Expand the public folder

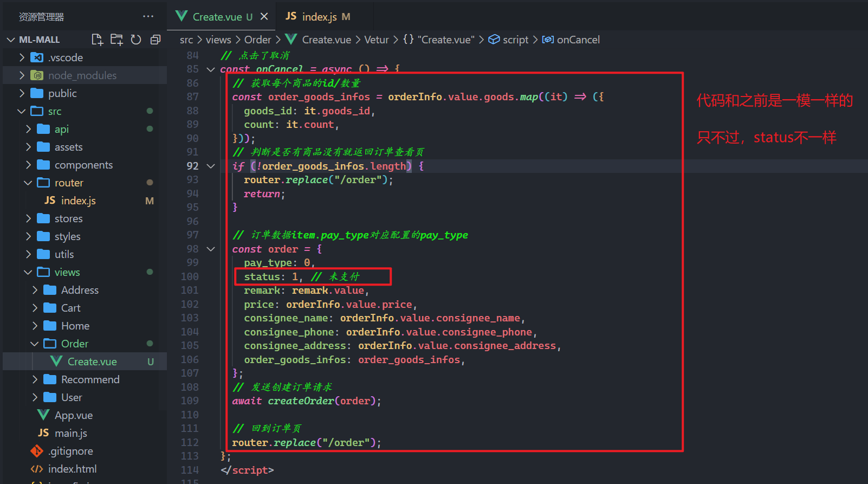pos(22,93)
